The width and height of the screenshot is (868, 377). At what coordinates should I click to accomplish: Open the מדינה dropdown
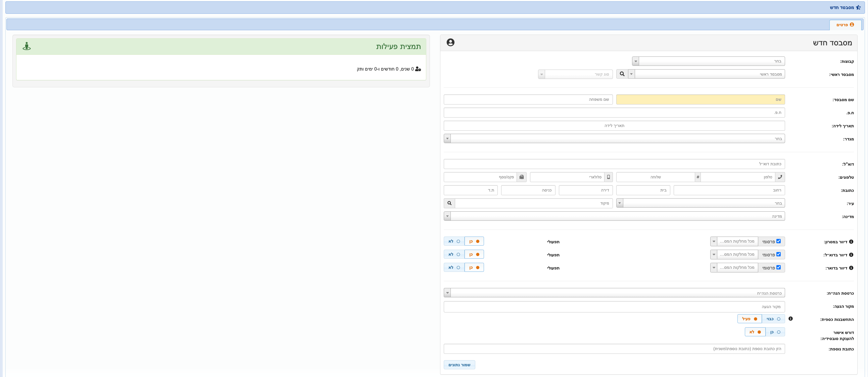click(x=614, y=216)
